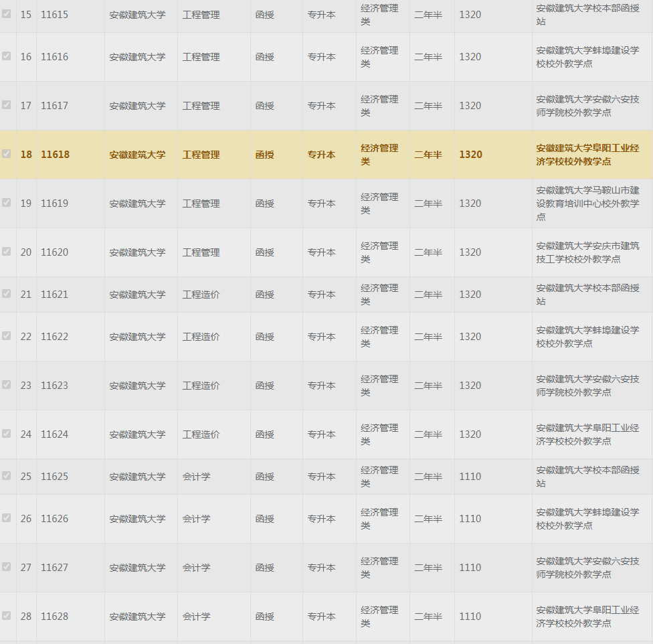653x644 pixels.
Task: Click the 函授 study mode in row 24
Action: tap(264, 434)
